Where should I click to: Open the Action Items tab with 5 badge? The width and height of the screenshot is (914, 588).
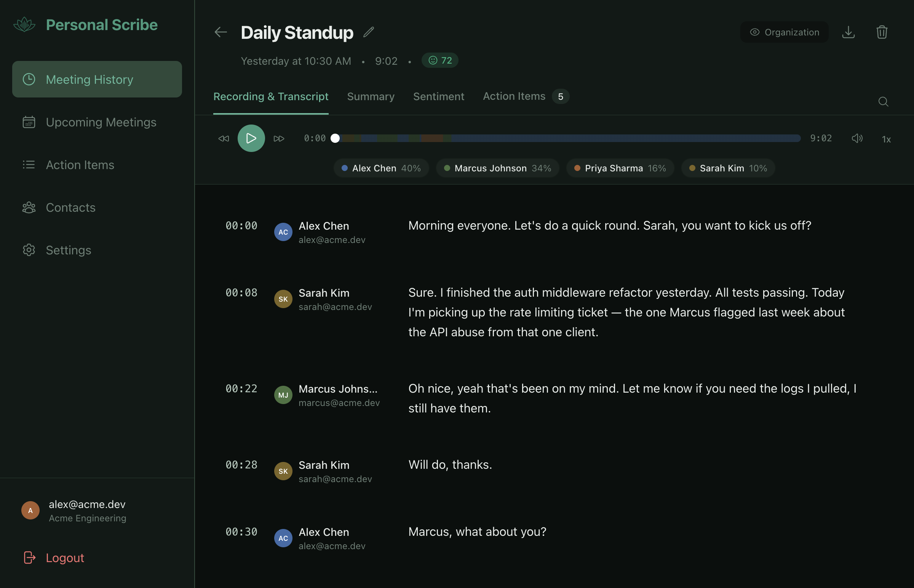pos(526,97)
